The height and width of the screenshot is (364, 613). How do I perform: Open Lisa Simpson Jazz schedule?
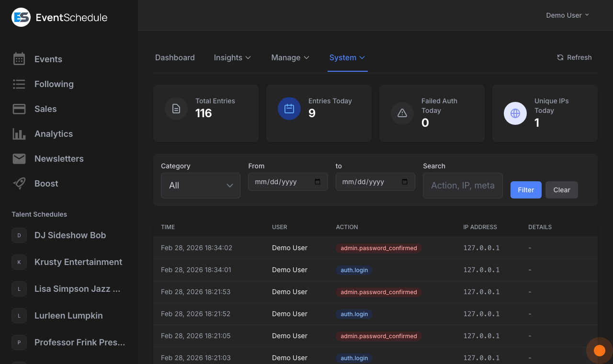coord(78,289)
